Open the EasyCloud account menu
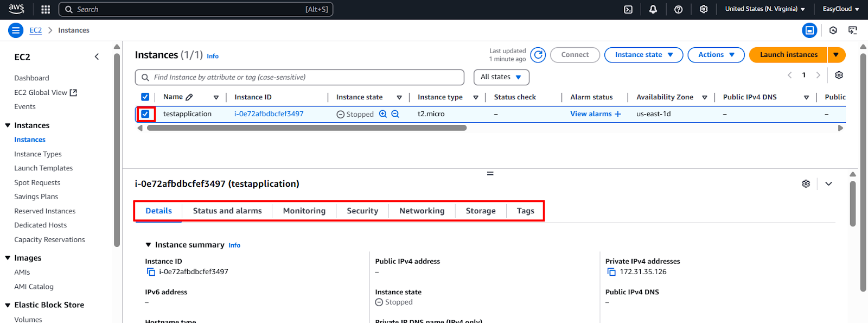 [x=841, y=9]
